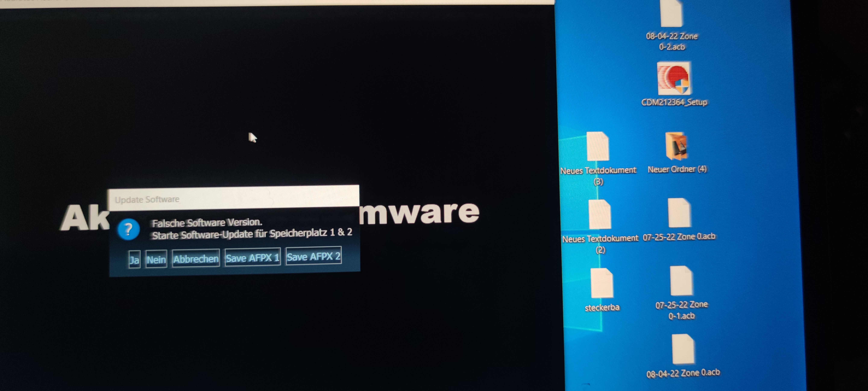
Task: Click the blue question mark dialog icon
Action: pos(128,229)
